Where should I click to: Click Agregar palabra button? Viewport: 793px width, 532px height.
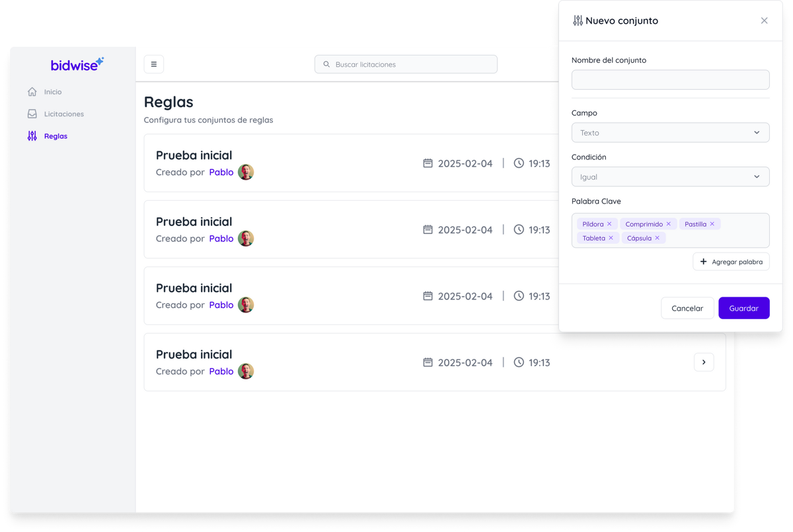(731, 262)
